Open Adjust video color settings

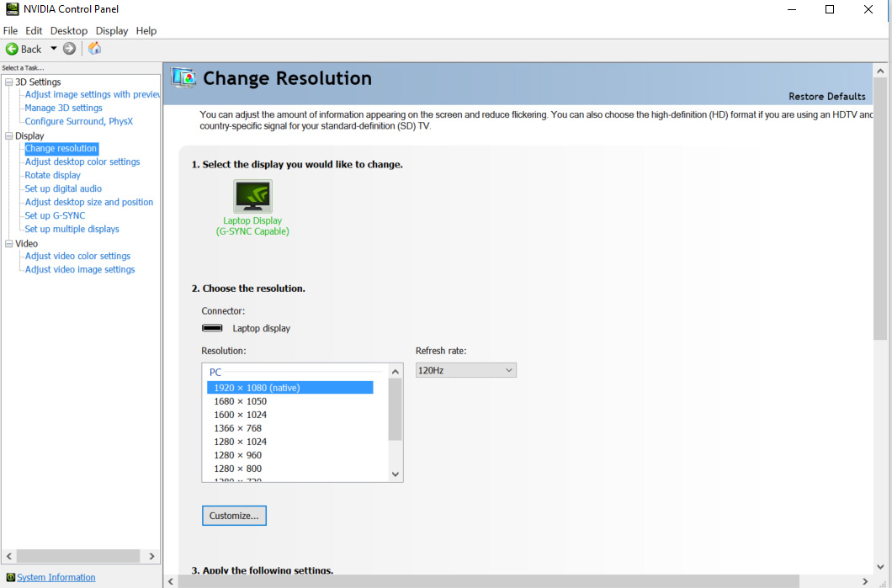click(78, 256)
